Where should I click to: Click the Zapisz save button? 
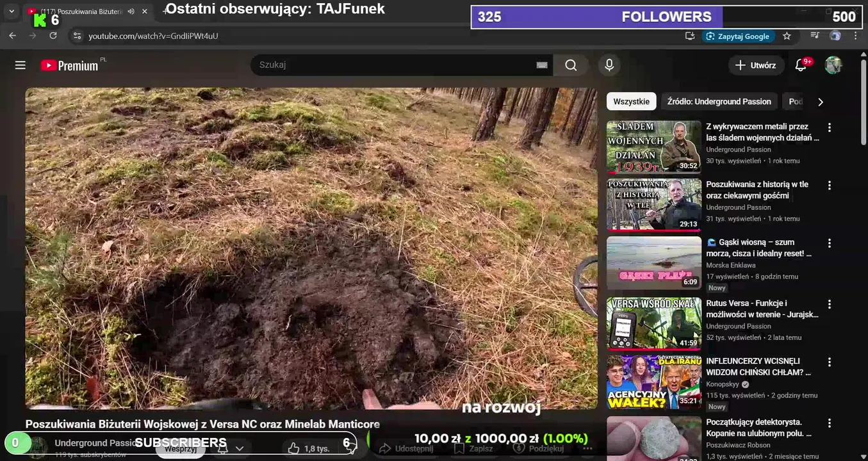(473, 448)
